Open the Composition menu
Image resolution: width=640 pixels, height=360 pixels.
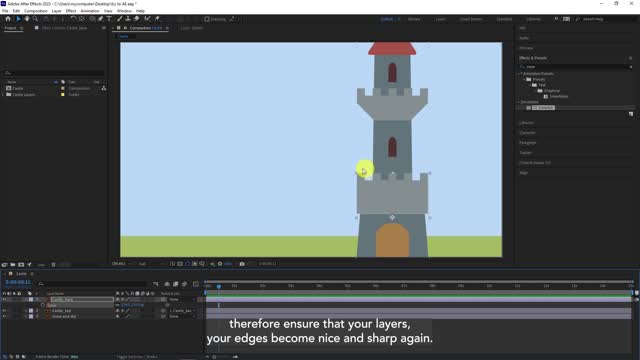[36, 11]
